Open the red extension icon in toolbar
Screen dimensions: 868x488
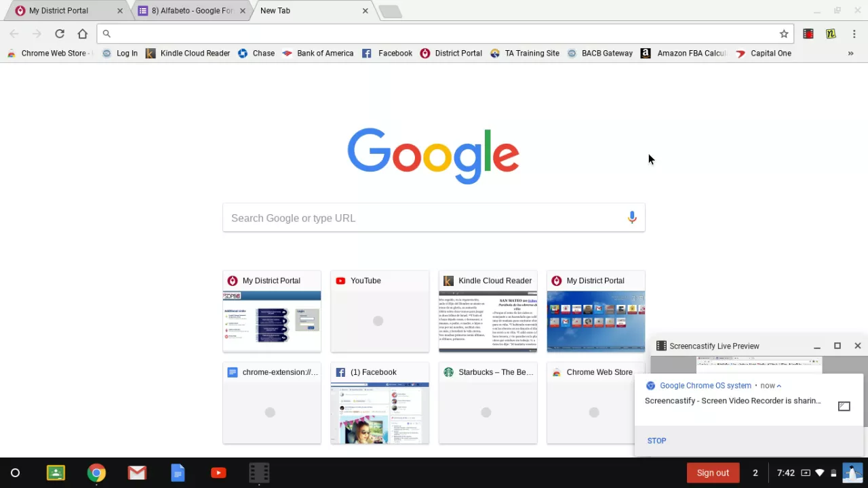click(x=808, y=33)
